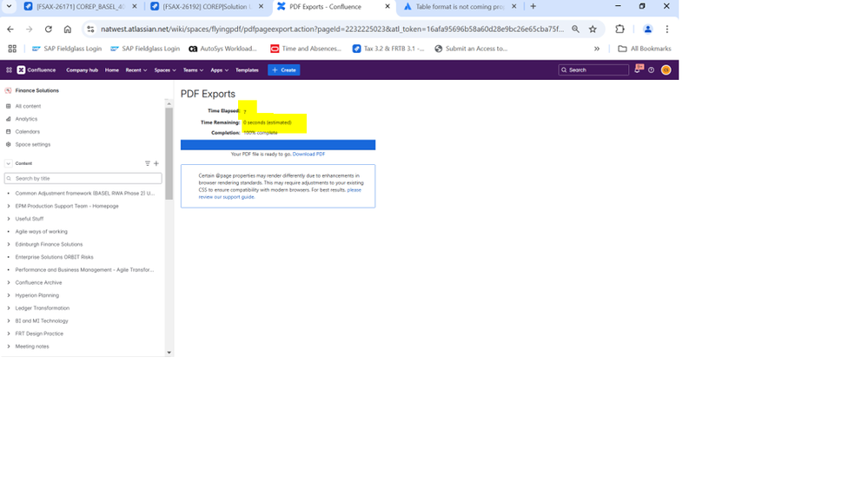Click the Search by title field
The image size is (868, 488).
pyautogui.click(x=83, y=178)
